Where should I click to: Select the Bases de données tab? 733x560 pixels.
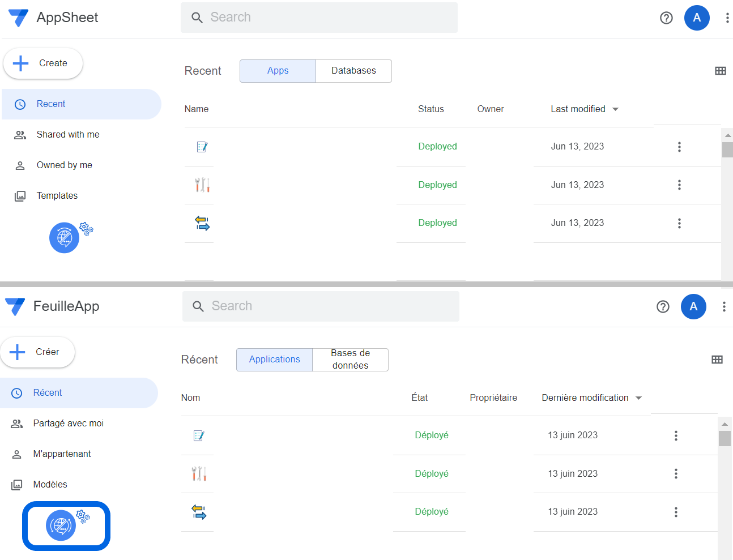click(x=350, y=360)
